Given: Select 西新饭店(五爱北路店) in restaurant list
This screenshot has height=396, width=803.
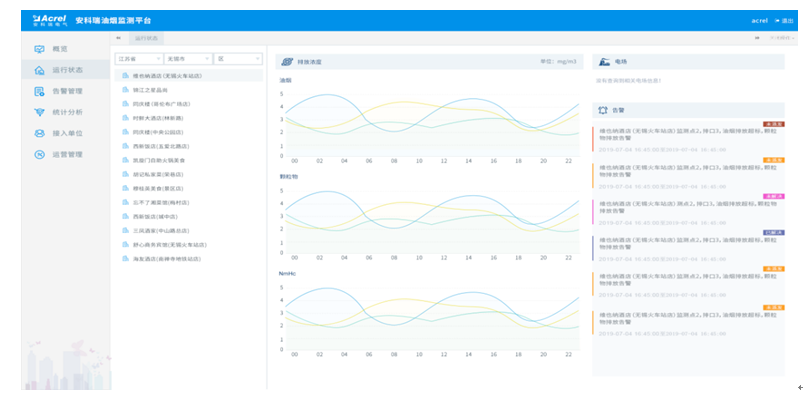Looking at the screenshot, I should point(188,146).
